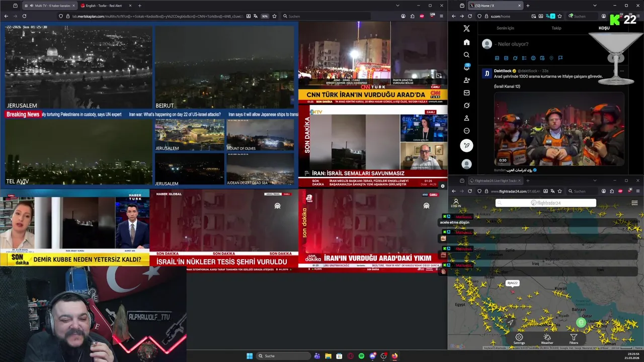Open more options on Daktilock post

click(622, 71)
